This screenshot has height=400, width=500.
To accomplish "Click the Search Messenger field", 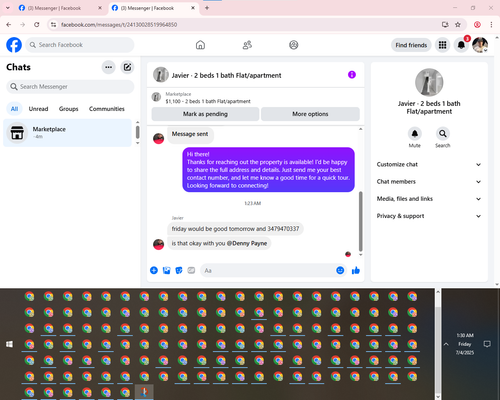I will coord(70,87).
